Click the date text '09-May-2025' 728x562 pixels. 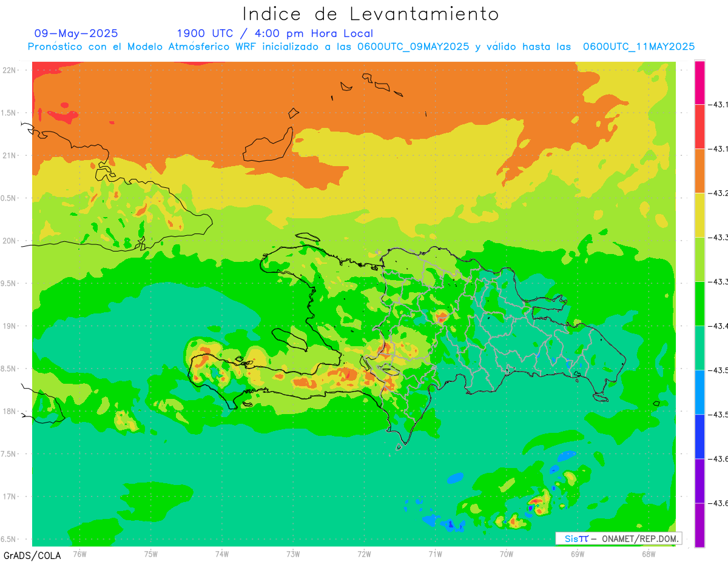click(76, 33)
